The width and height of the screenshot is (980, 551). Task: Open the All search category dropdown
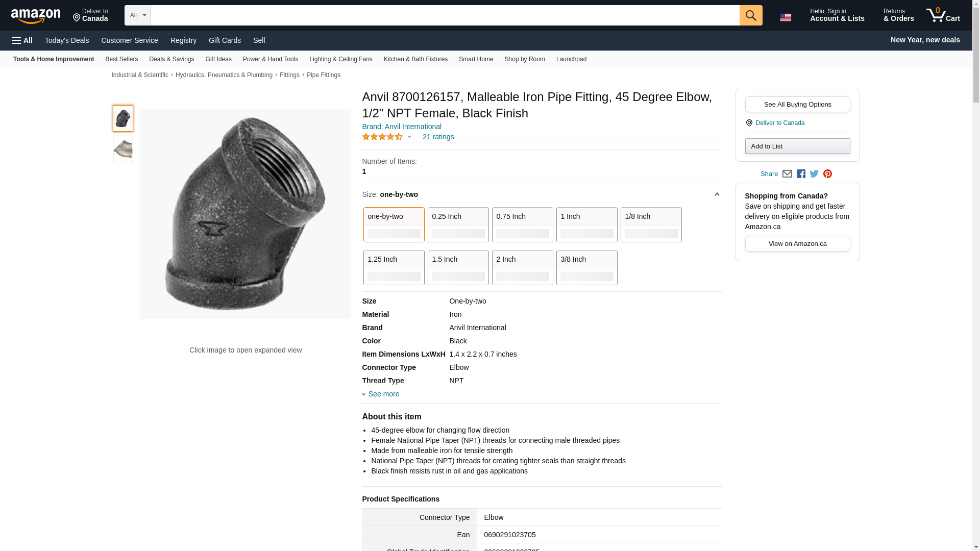coord(137,15)
